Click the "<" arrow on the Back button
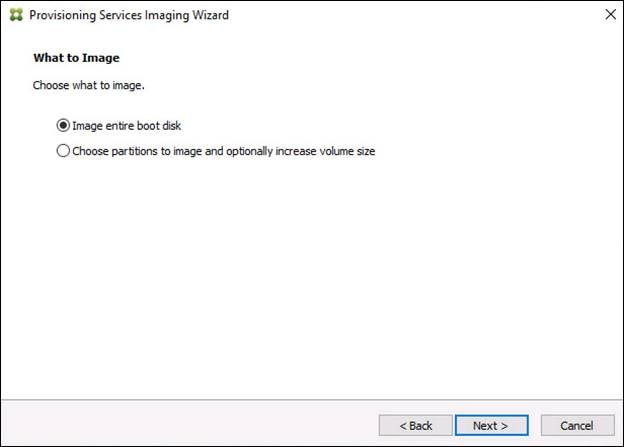Viewport: 624px width, 447px height. 403,426
